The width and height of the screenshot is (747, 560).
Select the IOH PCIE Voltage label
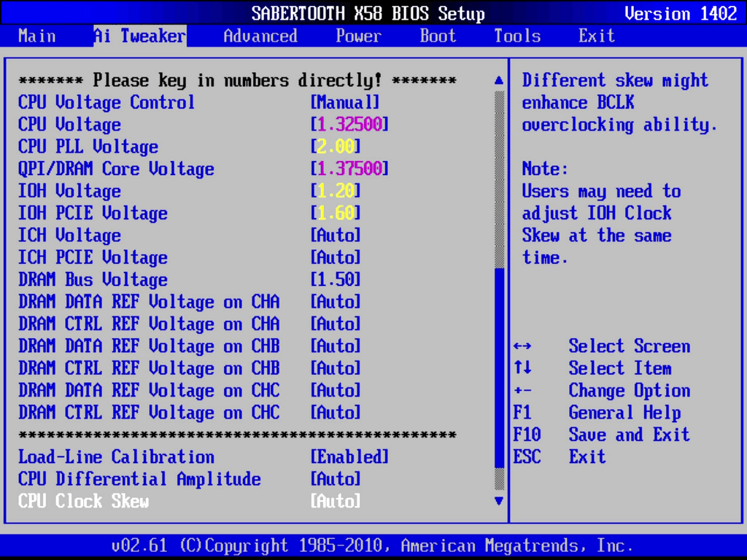[x=93, y=213]
